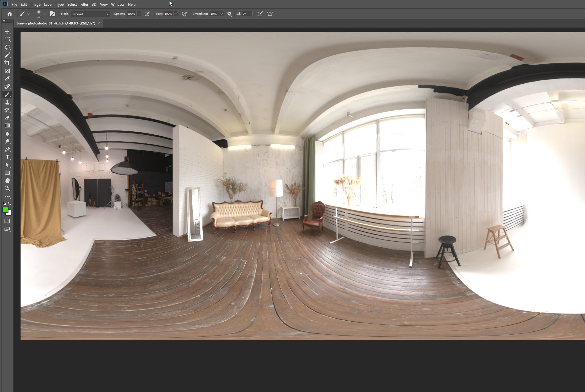Image resolution: width=585 pixels, height=392 pixels.
Task: Open the Image menu
Action: click(x=35, y=5)
